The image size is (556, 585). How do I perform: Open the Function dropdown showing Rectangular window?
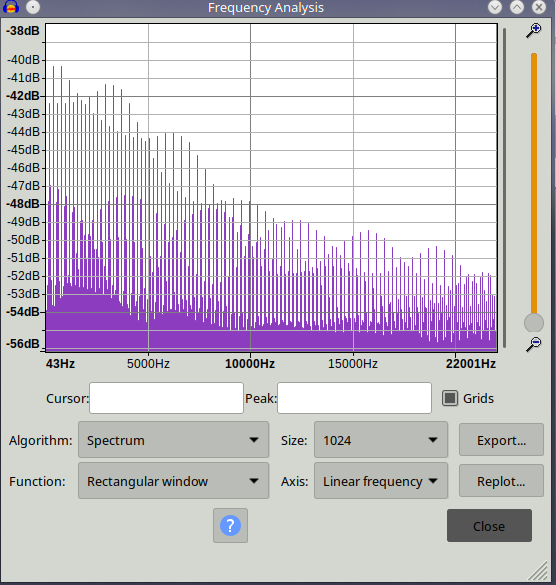coord(174,481)
